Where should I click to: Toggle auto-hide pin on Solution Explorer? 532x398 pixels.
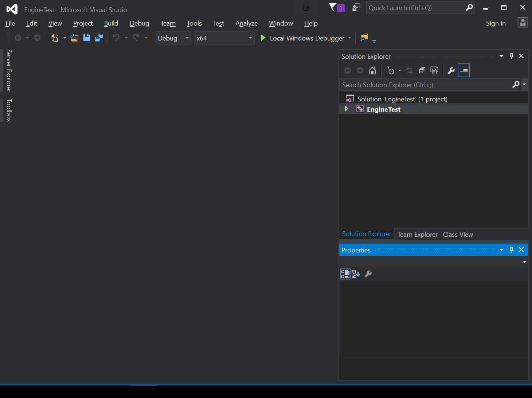[512, 56]
